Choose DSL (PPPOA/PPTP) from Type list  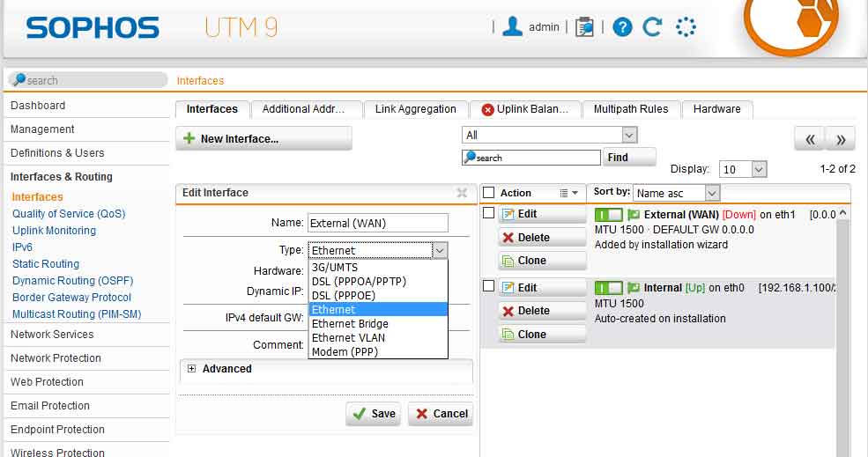[377, 281]
